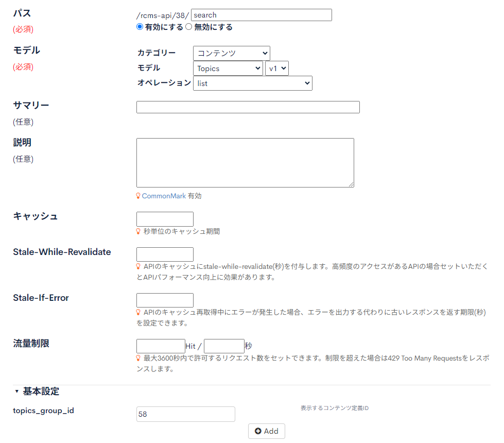Click the 流量制限 seconds field
The height and width of the screenshot is (443, 504).
tap(224, 346)
